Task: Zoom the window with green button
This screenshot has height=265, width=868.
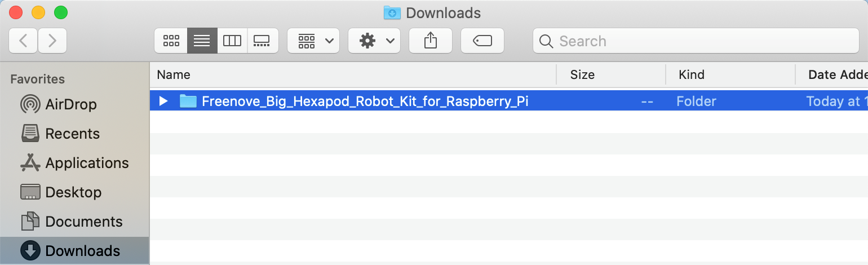Action: pyautogui.click(x=61, y=12)
